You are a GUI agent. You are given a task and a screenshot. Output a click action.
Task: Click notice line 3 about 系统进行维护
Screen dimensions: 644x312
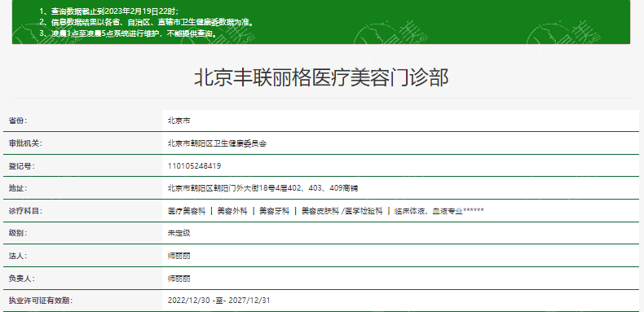pos(129,33)
